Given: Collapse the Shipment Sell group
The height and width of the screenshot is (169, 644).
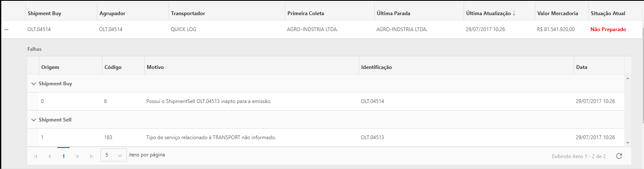Looking at the screenshot, I should coord(34,120).
